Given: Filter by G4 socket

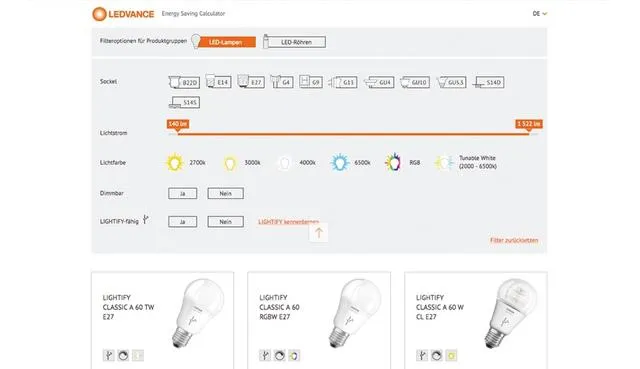Looking at the screenshot, I should (x=282, y=82).
